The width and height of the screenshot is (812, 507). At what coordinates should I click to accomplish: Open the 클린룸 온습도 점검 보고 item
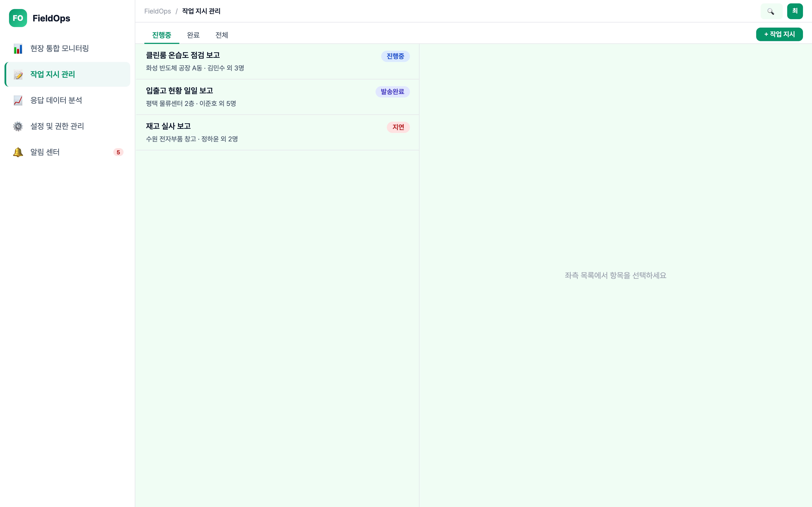(235, 61)
